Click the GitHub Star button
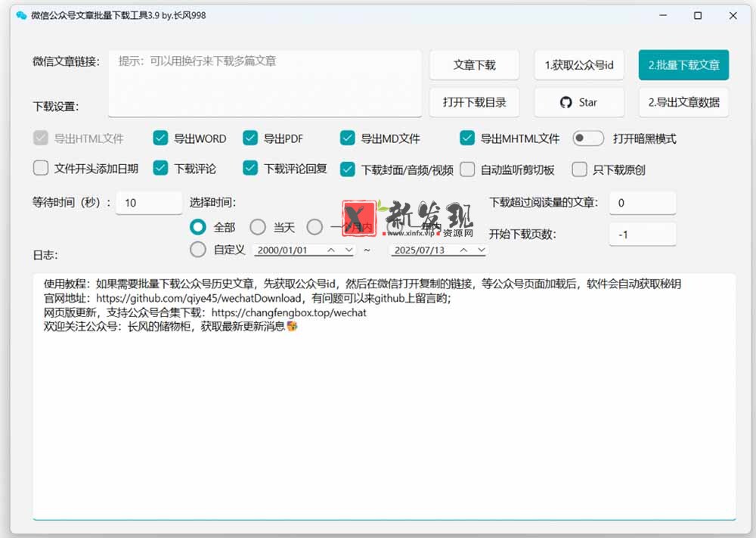The width and height of the screenshot is (756, 538). [579, 102]
